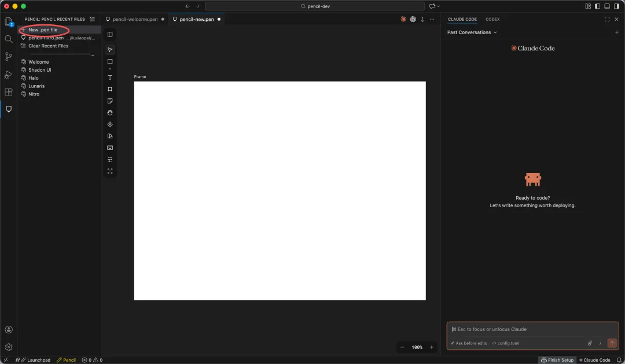This screenshot has width=625, height=364.
Task: Click the 100% zoom level value
Action: click(417, 347)
